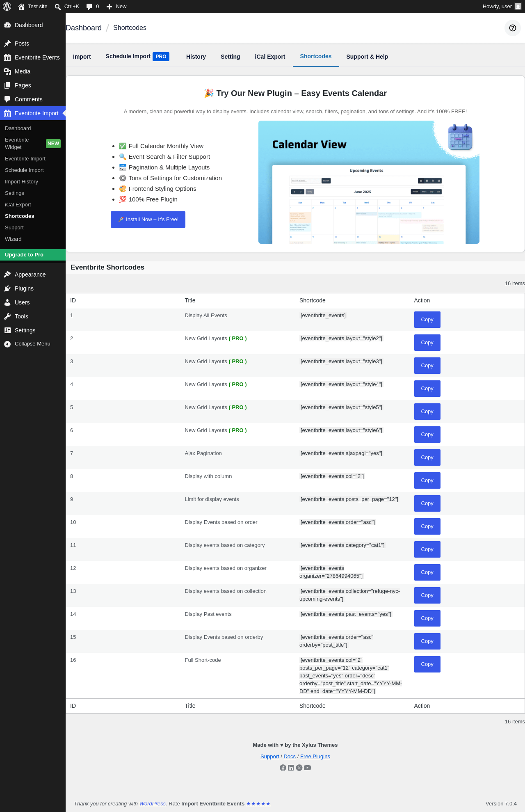Click the Calendar View promo image

click(369, 182)
